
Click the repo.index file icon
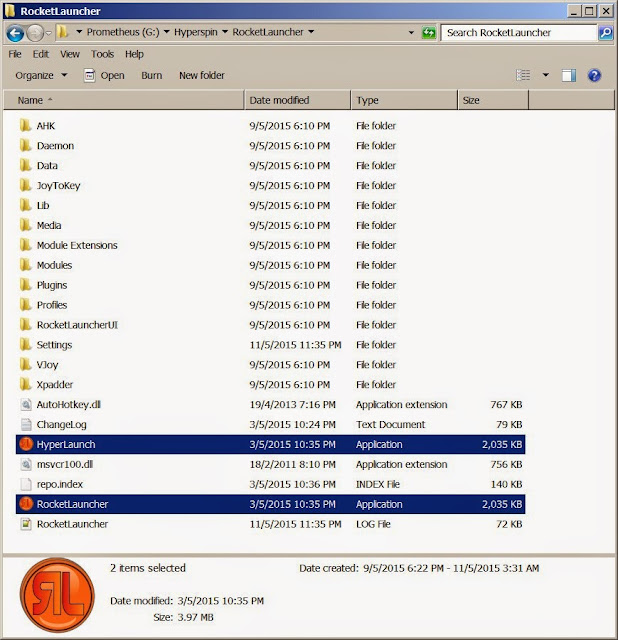(26, 484)
